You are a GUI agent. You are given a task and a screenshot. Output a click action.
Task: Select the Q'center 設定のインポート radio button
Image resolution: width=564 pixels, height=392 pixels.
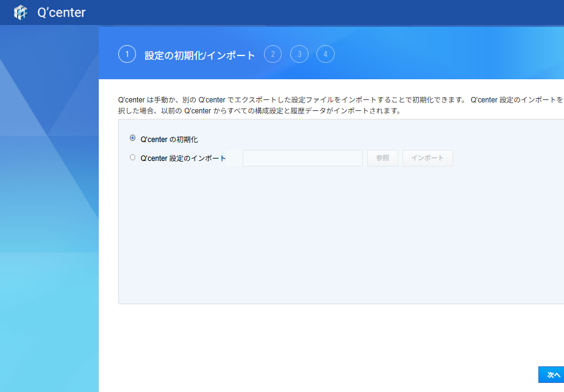[x=133, y=157]
